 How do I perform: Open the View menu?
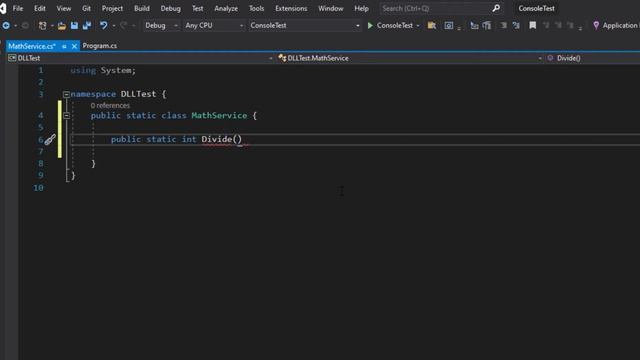(x=64, y=8)
